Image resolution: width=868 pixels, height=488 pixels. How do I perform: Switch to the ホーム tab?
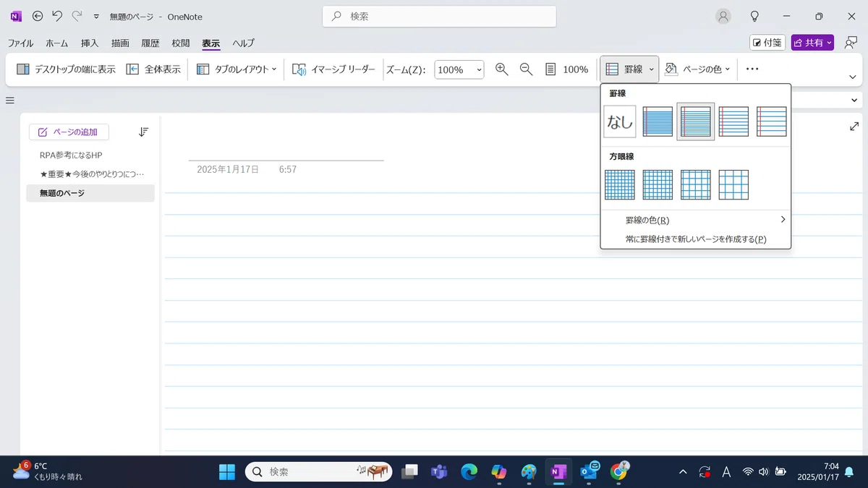(x=57, y=43)
